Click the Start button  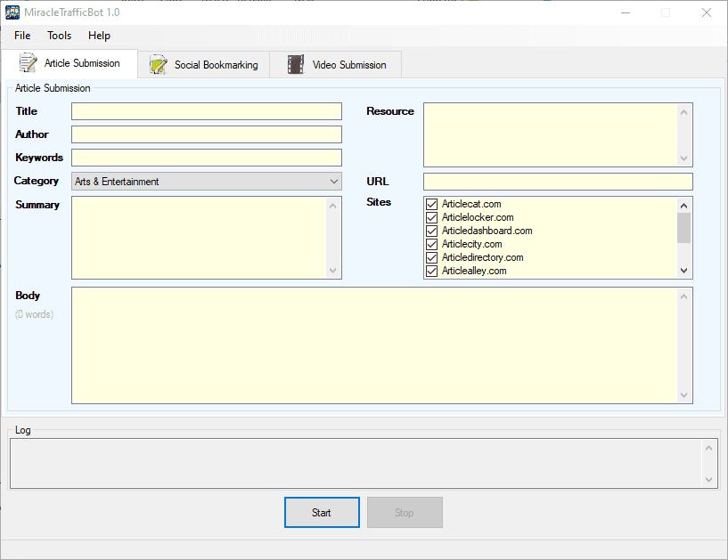322,512
